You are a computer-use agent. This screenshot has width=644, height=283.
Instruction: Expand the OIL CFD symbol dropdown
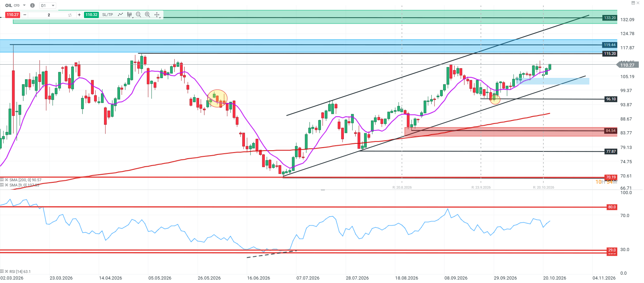point(24,6)
